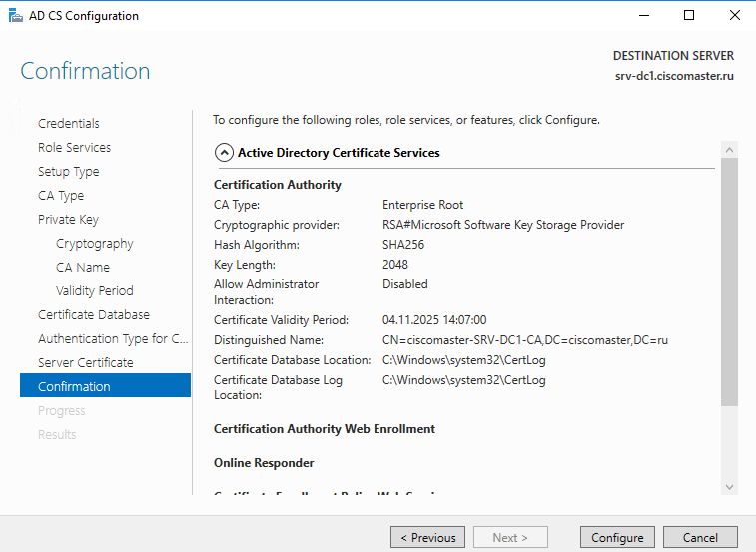Click the SHA256 hash algorithm value

403,245
